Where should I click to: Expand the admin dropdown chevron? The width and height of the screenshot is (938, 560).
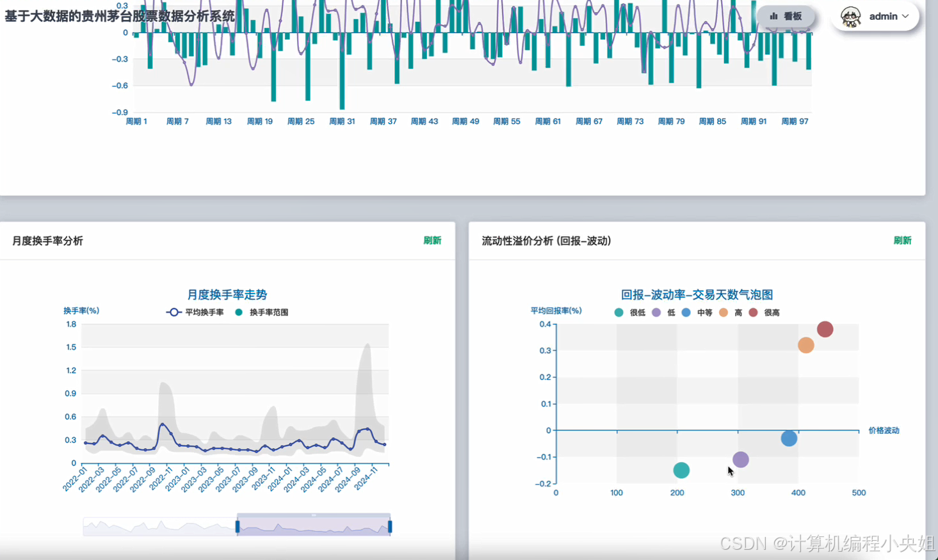tap(905, 16)
